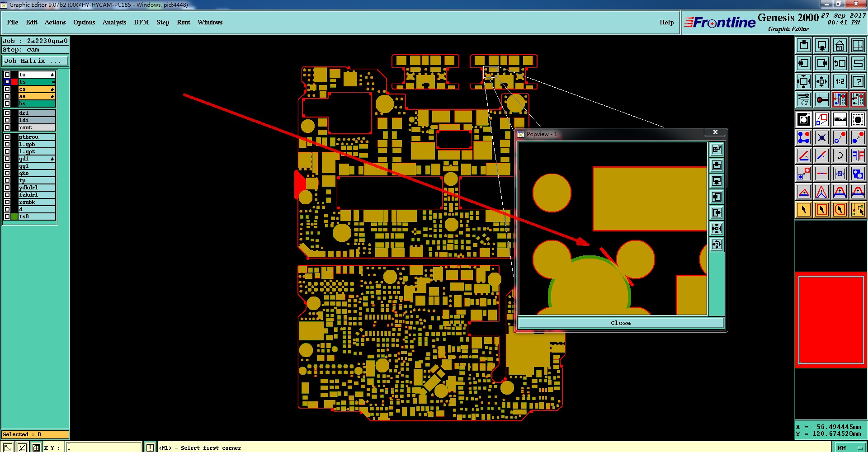Open the Edit menu
Image resolution: width=868 pixels, height=452 pixels.
(32, 22)
